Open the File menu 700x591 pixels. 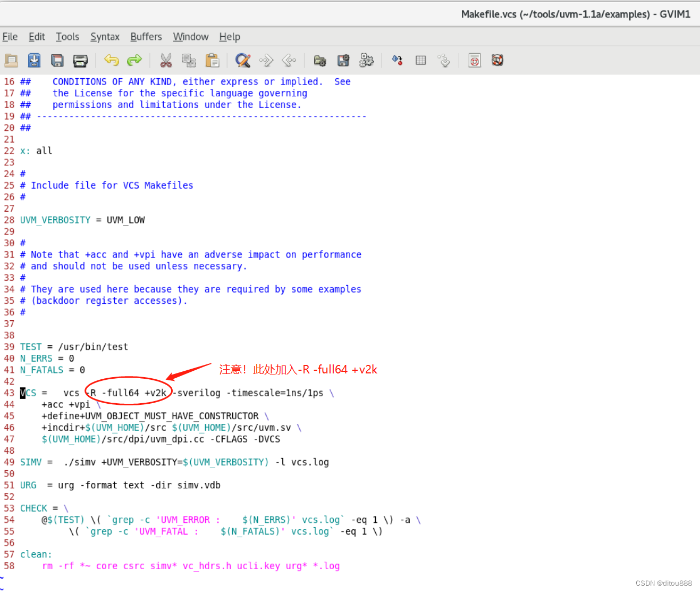(10, 37)
